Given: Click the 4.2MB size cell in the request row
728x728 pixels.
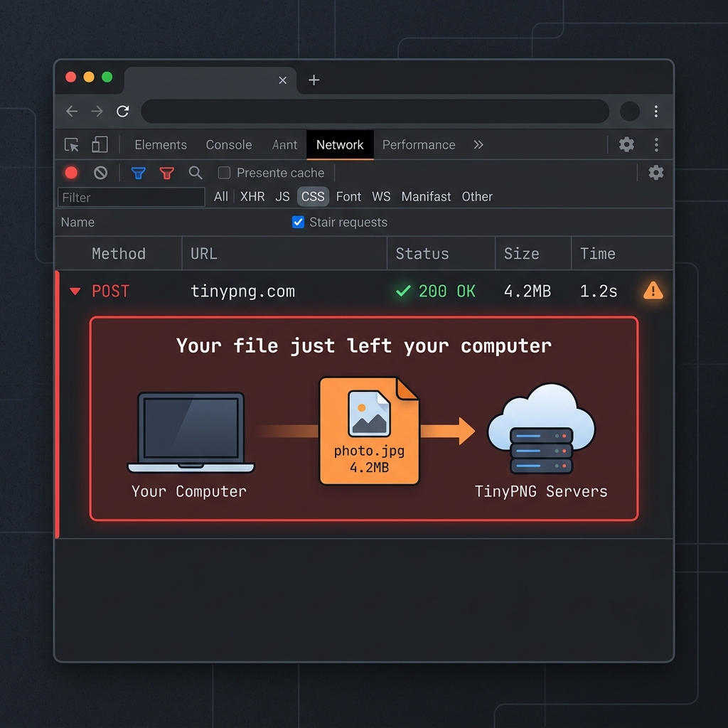Looking at the screenshot, I should tap(528, 291).
